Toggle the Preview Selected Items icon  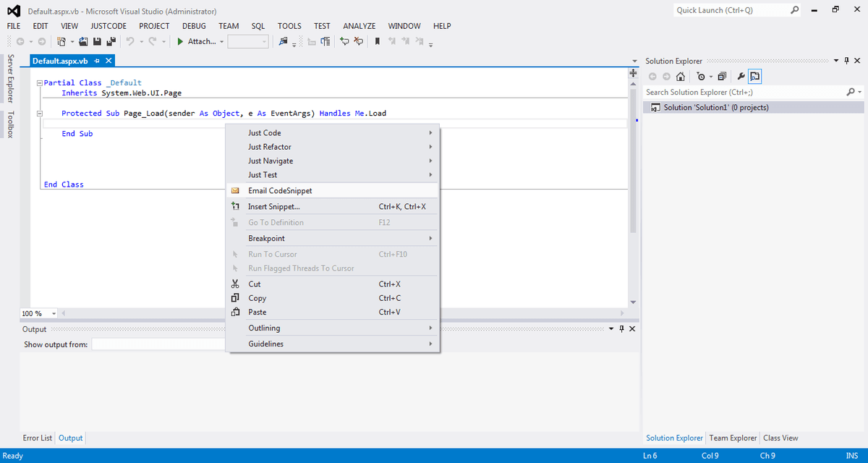pos(754,76)
